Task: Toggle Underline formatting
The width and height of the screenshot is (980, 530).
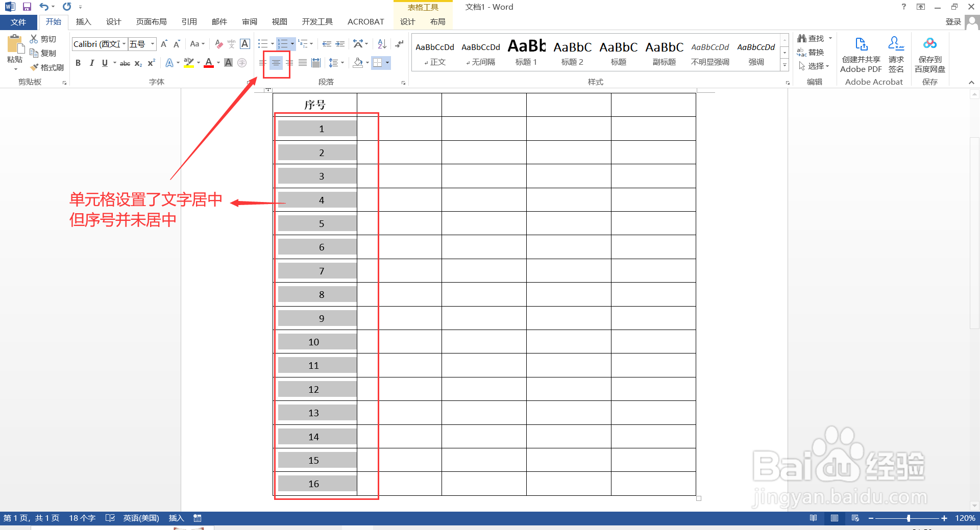Action: click(105, 63)
